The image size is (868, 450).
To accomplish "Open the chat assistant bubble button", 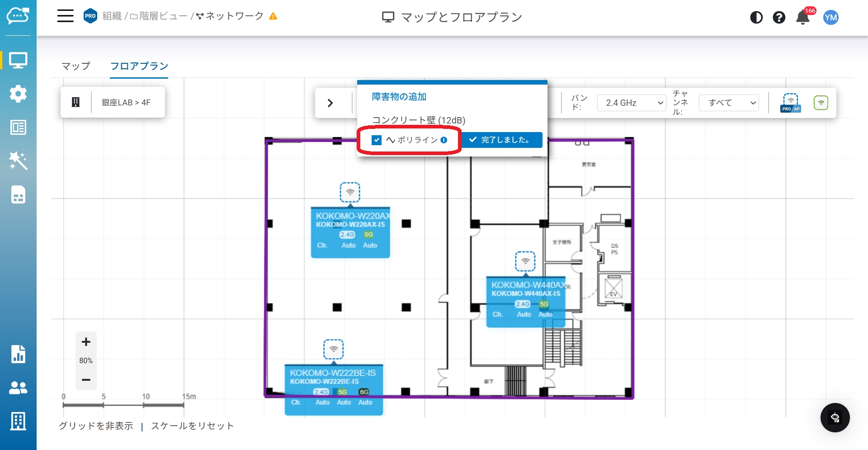I will pyautogui.click(x=835, y=417).
